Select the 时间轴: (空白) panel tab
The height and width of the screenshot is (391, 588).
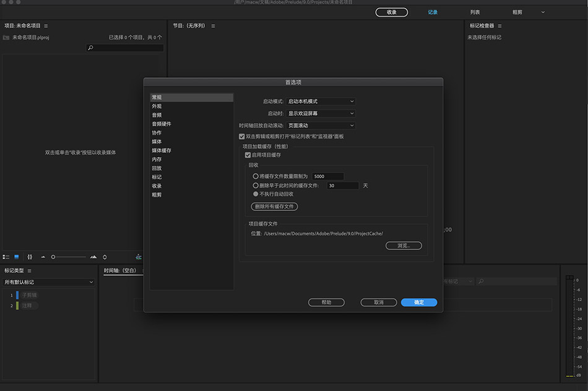pyautogui.click(x=120, y=270)
